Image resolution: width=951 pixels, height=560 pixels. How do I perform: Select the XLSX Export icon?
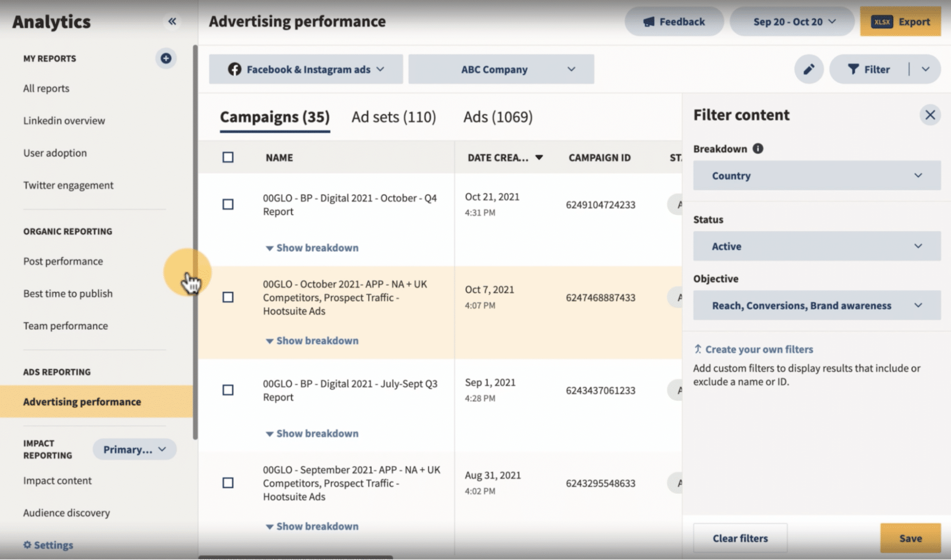tap(882, 21)
